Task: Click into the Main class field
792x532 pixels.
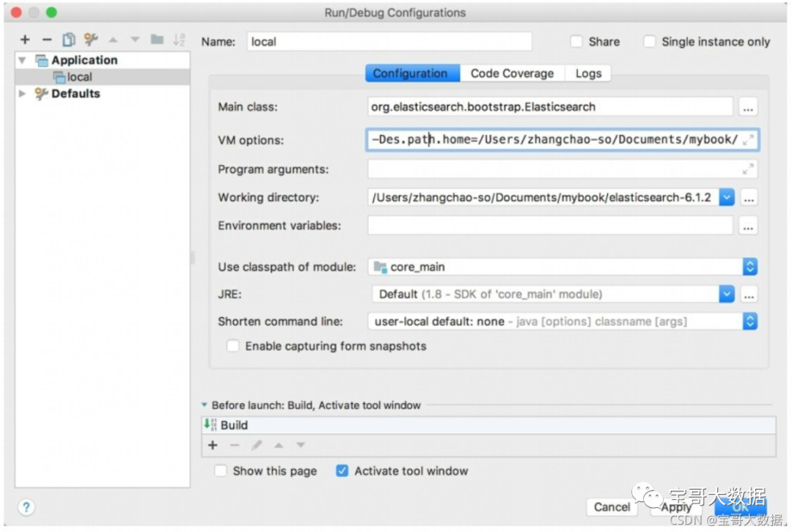Action: click(550, 107)
